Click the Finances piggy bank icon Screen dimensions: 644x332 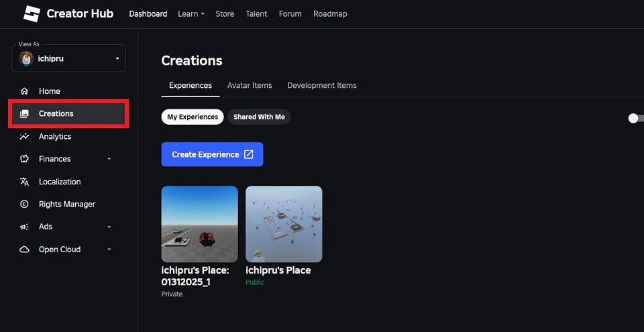pyautogui.click(x=25, y=159)
